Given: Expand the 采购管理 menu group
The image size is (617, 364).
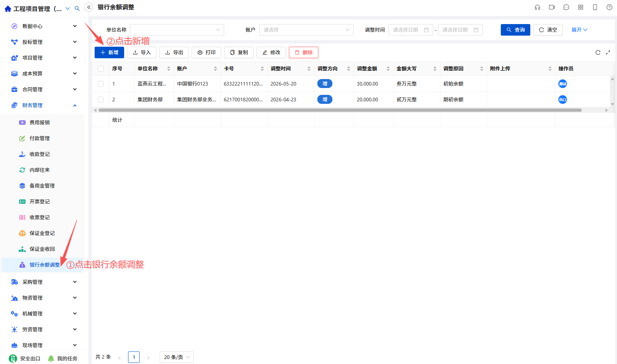Looking at the screenshot, I should click(x=44, y=282).
